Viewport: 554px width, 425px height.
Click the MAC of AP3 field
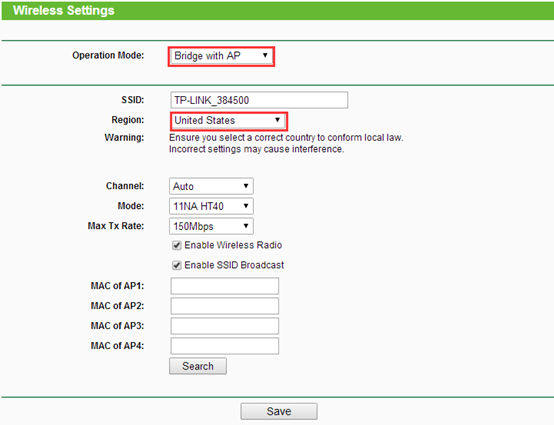[x=225, y=326]
